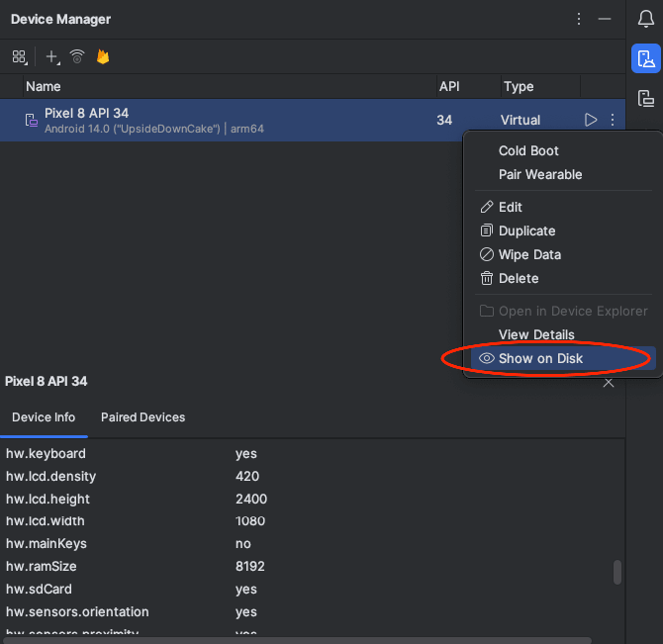This screenshot has height=644, width=663.
Task: Switch to the Device Info tab
Action: coord(44,417)
